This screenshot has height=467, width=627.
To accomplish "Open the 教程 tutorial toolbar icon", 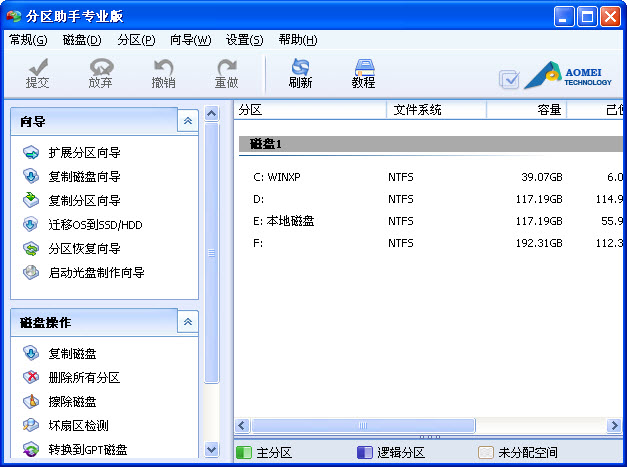I will pyautogui.click(x=363, y=73).
